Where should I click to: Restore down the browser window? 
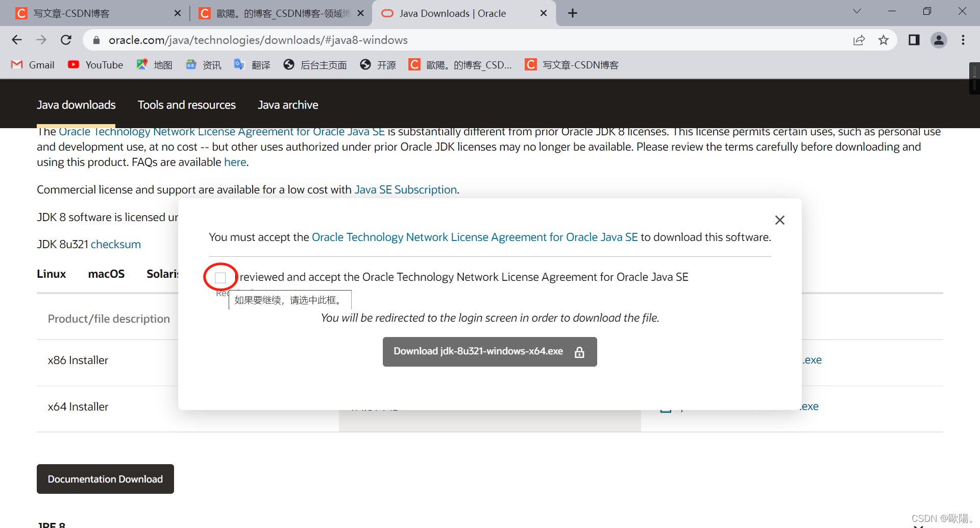pyautogui.click(x=927, y=11)
